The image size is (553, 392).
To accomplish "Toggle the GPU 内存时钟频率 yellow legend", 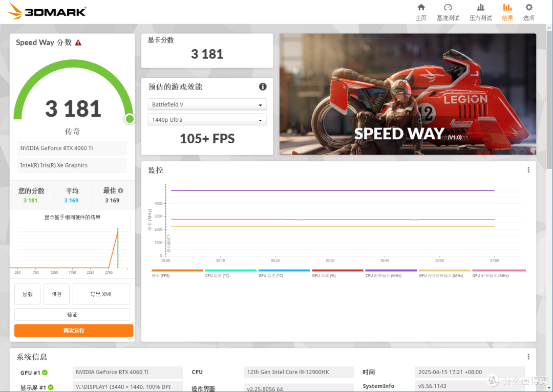I will coord(444,274).
